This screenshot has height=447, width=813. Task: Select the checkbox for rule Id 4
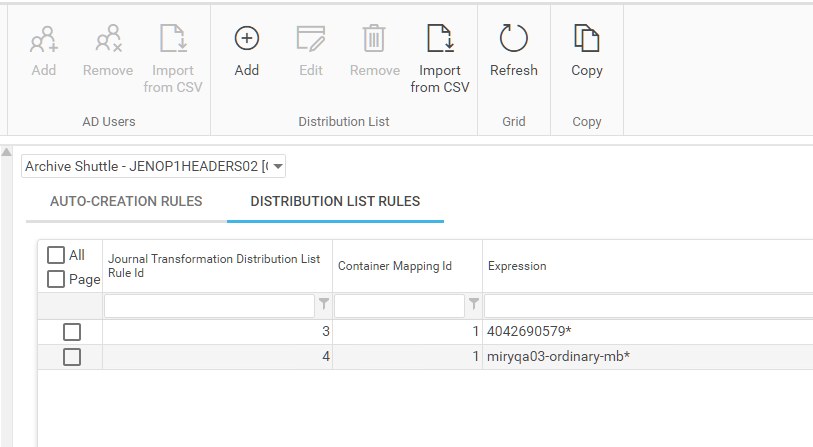pos(72,357)
